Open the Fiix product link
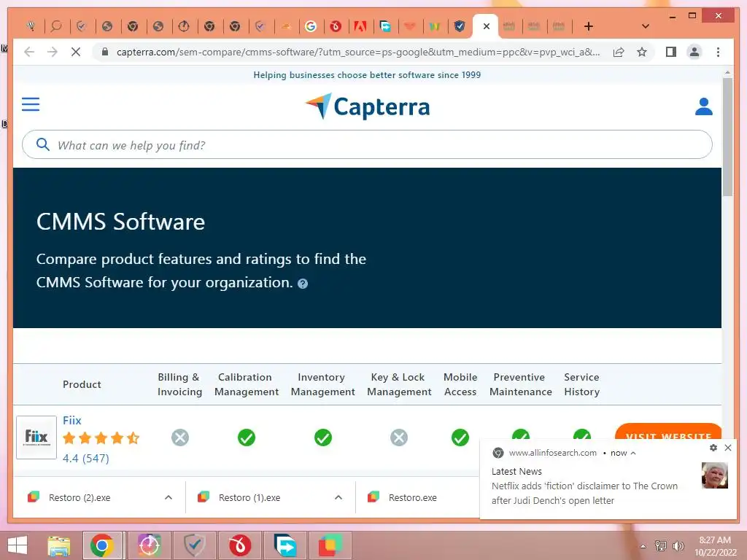The image size is (747, 560). (x=72, y=421)
